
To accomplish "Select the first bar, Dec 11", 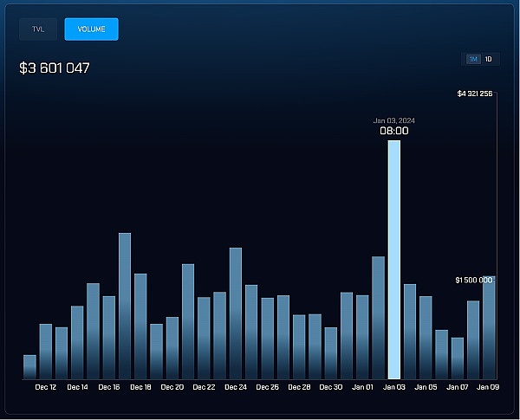I will (x=29, y=366).
